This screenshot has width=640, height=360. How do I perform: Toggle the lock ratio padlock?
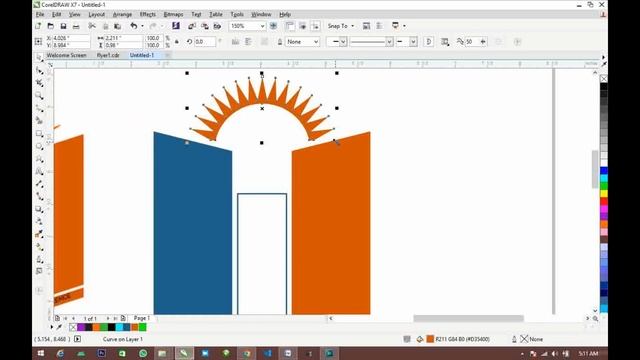point(177,42)
